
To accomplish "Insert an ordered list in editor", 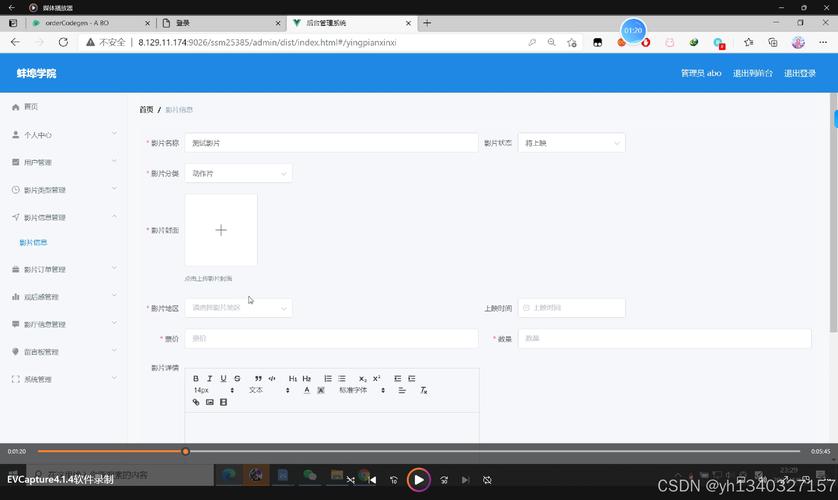I will point(328,378).
